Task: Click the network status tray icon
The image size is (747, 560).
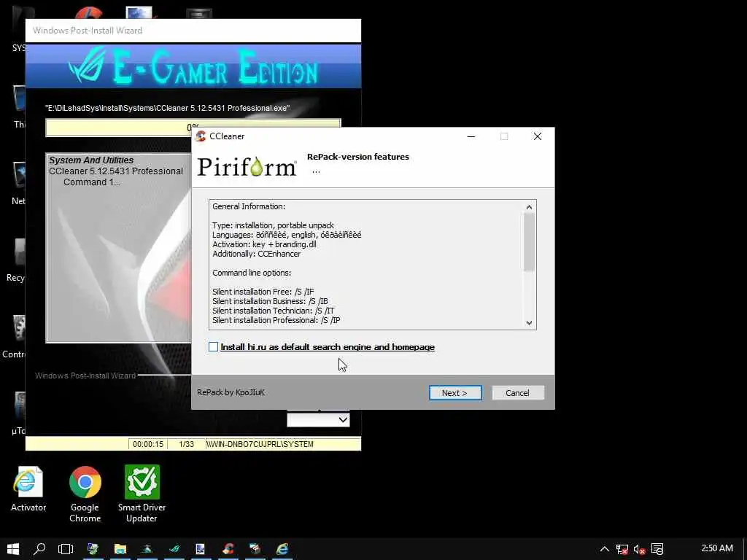Action: coord(622,550)
